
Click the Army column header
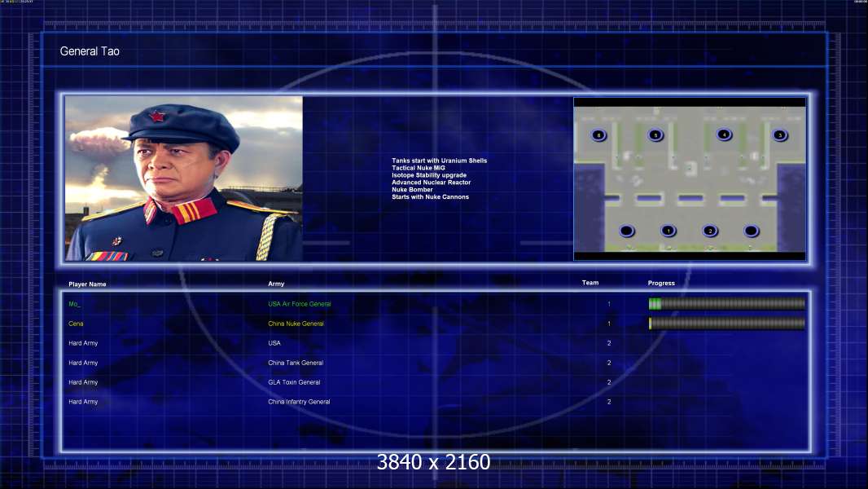tap(276, 284)
